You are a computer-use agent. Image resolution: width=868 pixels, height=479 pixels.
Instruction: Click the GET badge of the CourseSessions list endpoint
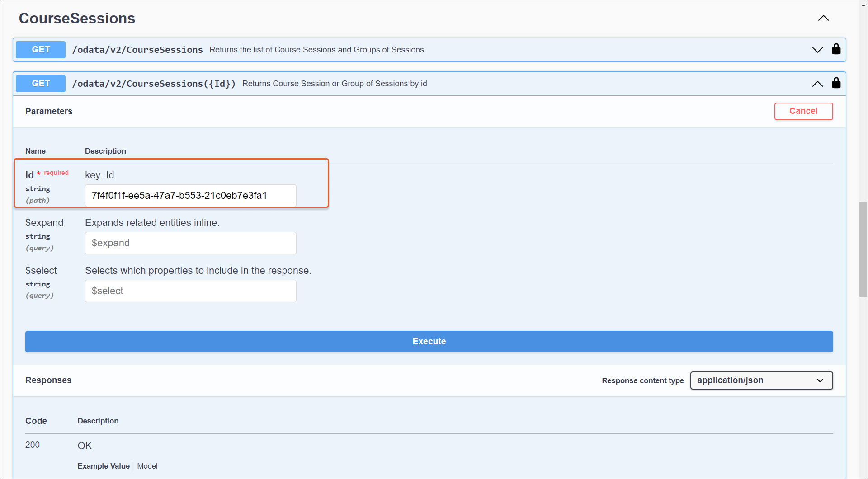click(41, 50)
